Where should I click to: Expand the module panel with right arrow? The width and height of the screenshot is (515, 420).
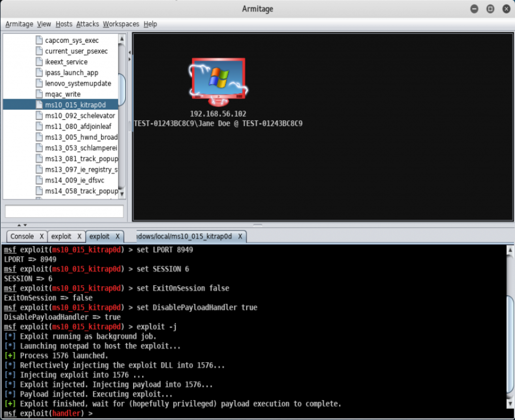129,59
